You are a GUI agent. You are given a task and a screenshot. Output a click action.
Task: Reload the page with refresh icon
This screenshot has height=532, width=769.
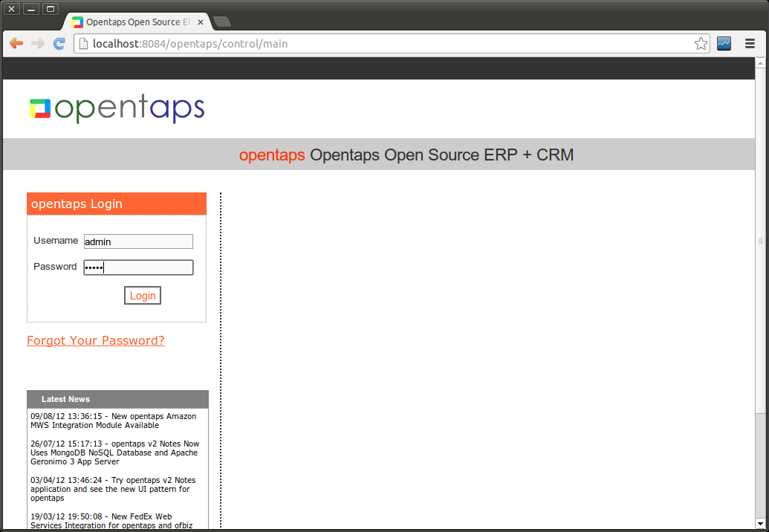[x=59, y=44]
